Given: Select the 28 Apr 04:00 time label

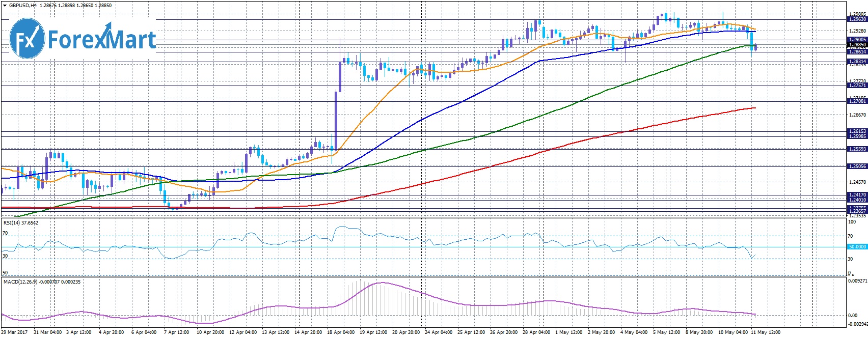Looking at the screenshot, I should (x=536, y=332).
